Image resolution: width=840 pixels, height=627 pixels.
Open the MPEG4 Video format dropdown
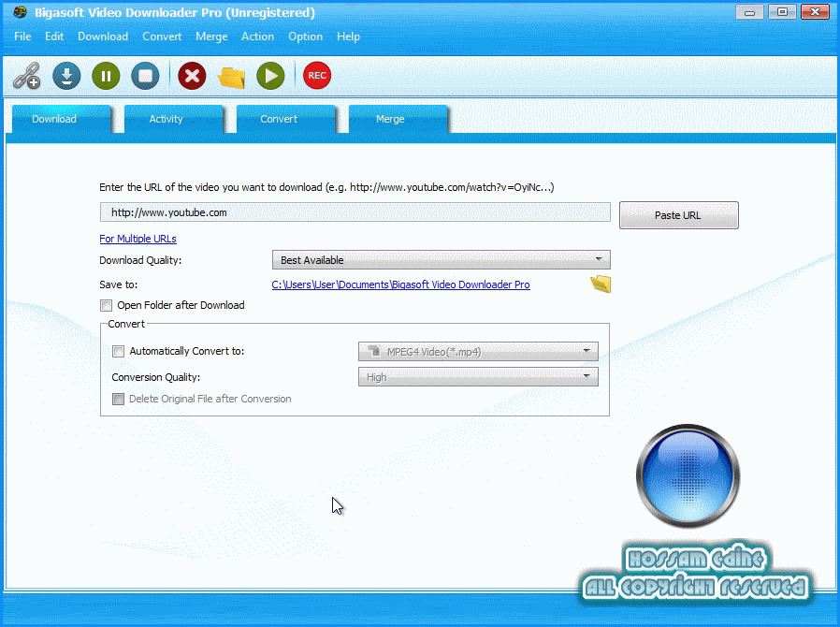coord(478,352)
